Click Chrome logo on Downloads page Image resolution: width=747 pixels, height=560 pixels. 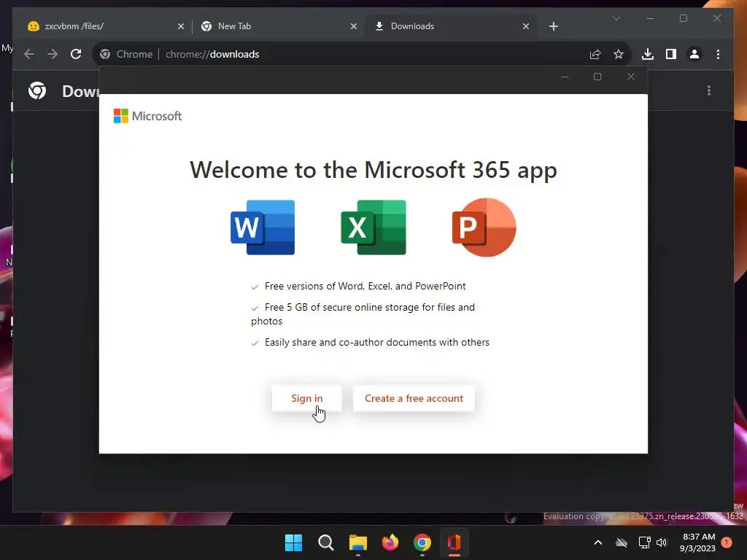click(37, 90)
